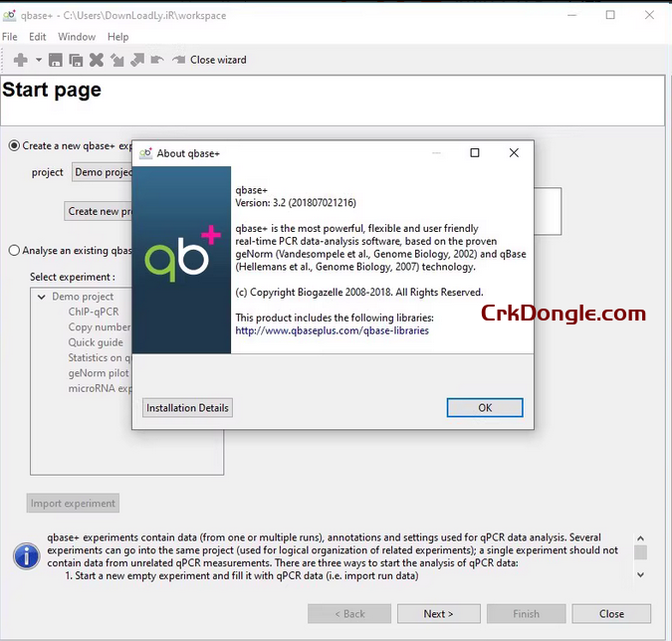Click the description text vertical scrollbar
Screen dimensions: 672x641
(640, 554)
